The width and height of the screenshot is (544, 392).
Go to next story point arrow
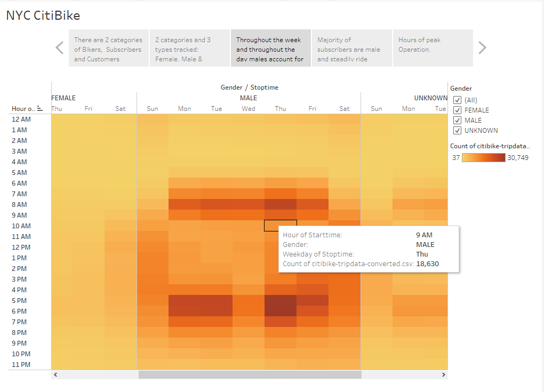[x=482, y=48]
